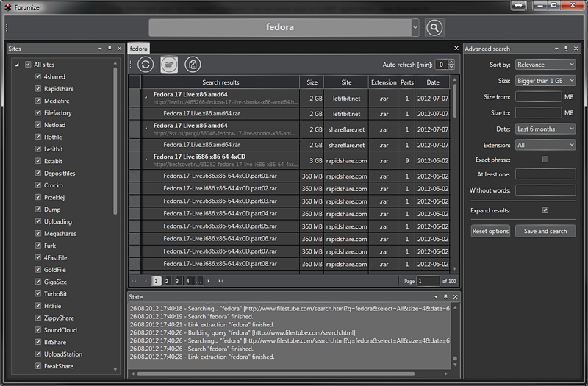
Task: Pin the State panel
Action: [445, 297]
